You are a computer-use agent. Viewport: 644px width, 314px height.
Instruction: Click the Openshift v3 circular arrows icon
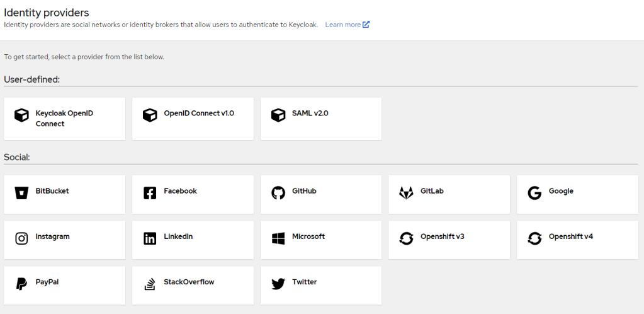[407, 238]
